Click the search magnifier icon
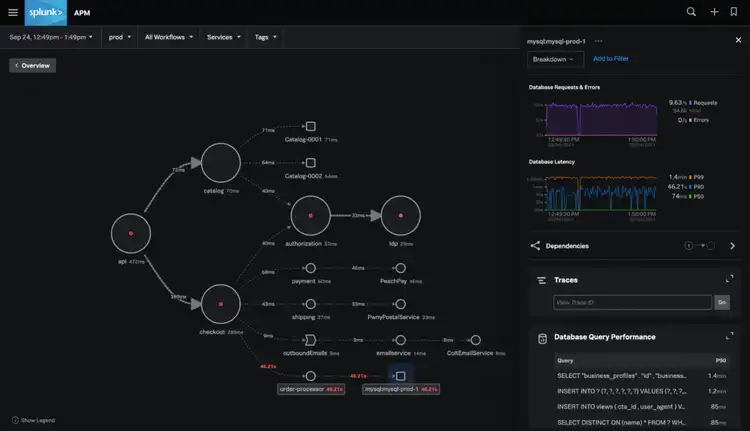 691,12
